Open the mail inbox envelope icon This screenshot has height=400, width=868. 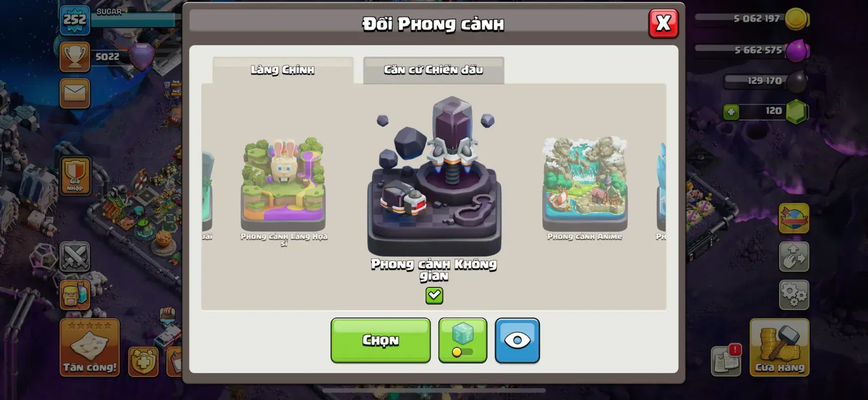(x=75, y=93)
